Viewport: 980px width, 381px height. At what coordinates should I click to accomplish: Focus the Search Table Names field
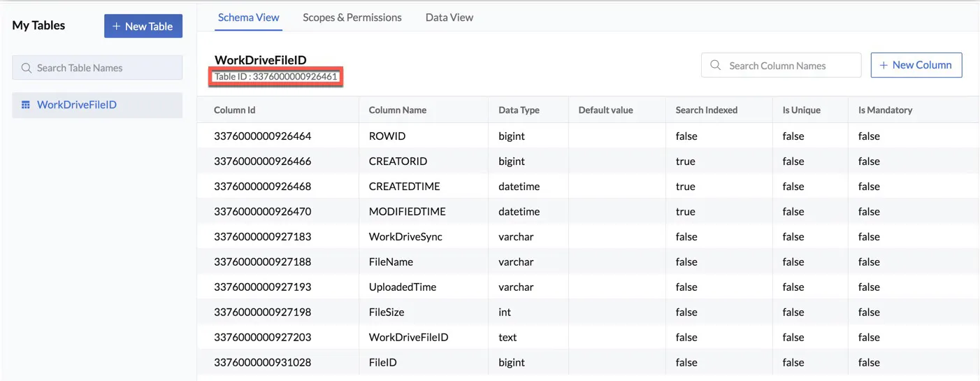click(97, 68)
